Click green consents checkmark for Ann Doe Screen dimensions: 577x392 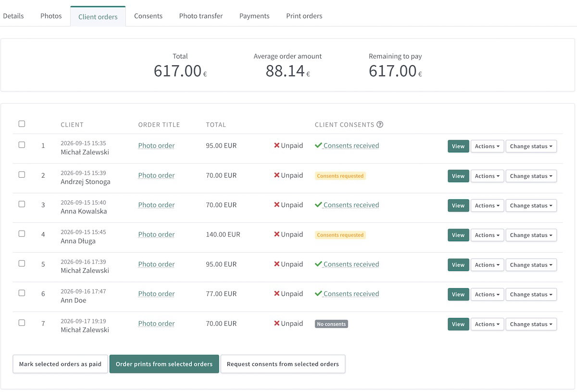click(318, 294)
